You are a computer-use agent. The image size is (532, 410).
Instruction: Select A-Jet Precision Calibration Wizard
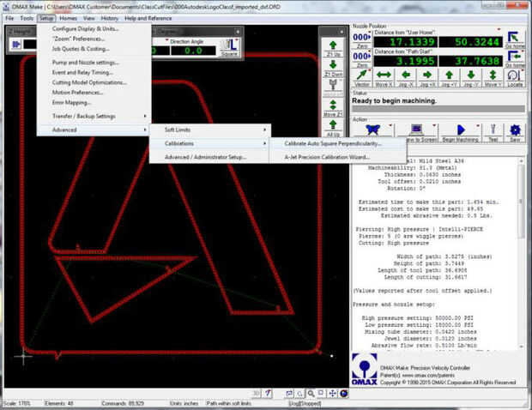coord(338,157)
